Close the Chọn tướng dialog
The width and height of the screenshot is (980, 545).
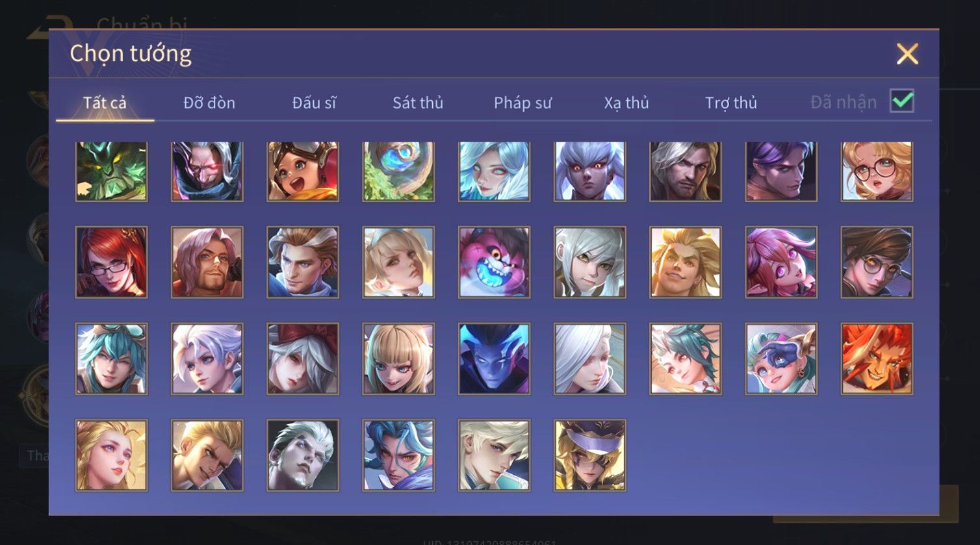[907, 54]
